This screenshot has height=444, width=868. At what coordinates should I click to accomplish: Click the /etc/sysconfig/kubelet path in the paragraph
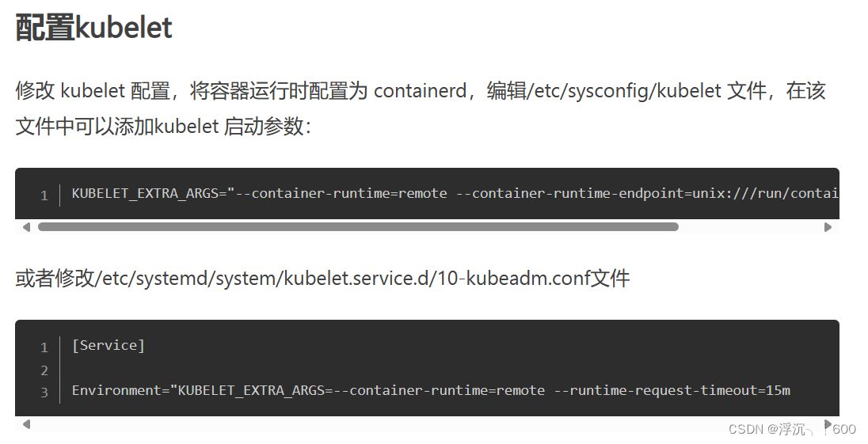628,91
